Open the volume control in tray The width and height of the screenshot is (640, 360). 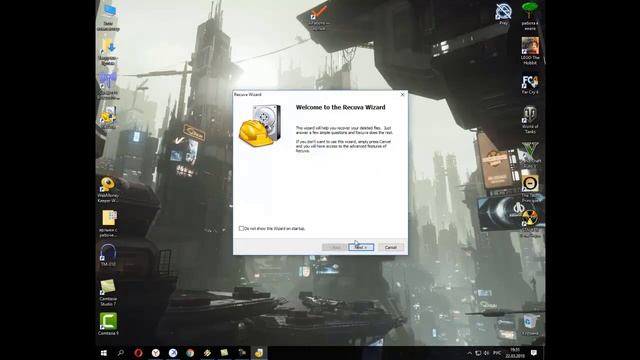(487, 353)
